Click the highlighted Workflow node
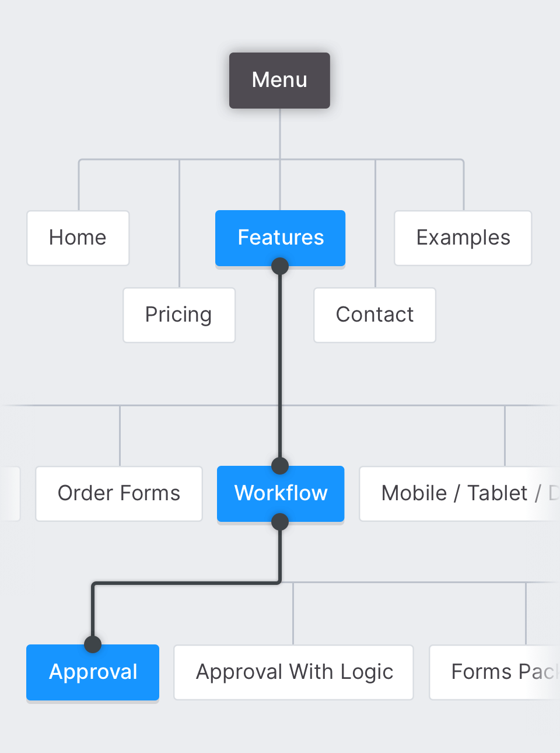560x753 pixels. [x=281, y=494]
